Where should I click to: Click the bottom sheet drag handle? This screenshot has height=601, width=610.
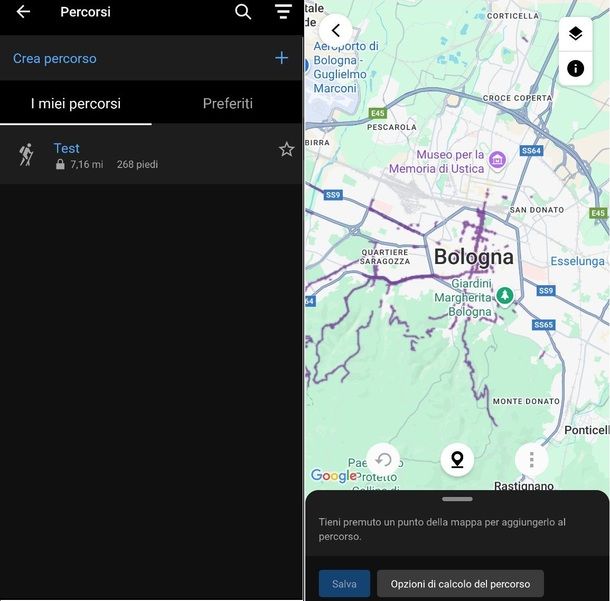457,499
